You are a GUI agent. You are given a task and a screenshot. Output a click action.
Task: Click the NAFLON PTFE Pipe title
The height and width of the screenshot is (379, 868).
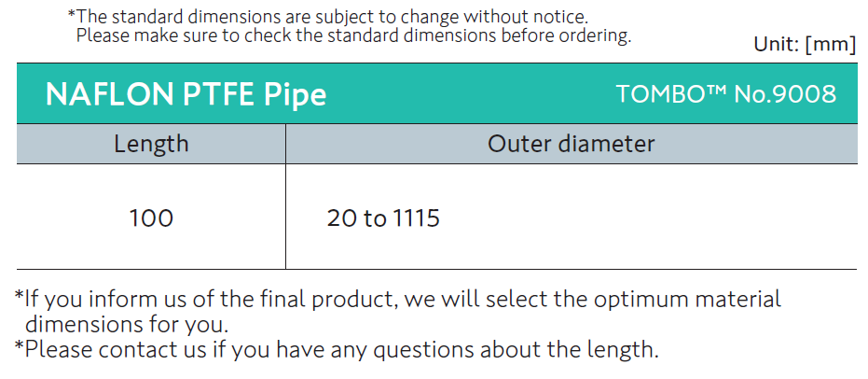[x=186, y=94]
